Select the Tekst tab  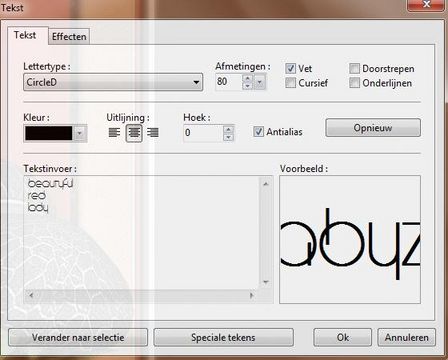(25, 35)
